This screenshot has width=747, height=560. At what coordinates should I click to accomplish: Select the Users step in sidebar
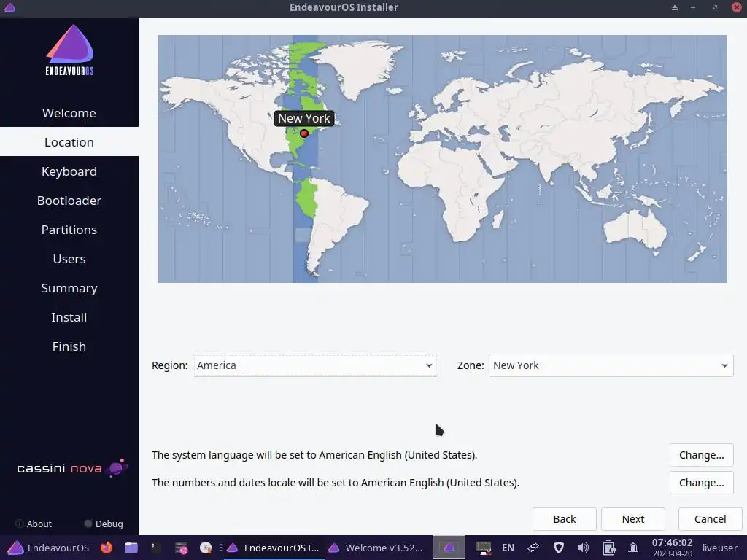point(69,259)
